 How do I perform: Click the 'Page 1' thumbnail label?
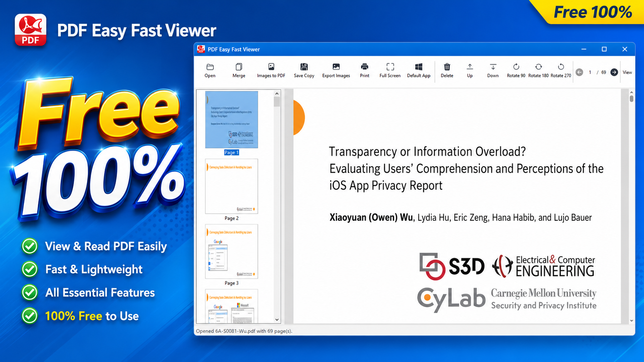coord(231,153)
